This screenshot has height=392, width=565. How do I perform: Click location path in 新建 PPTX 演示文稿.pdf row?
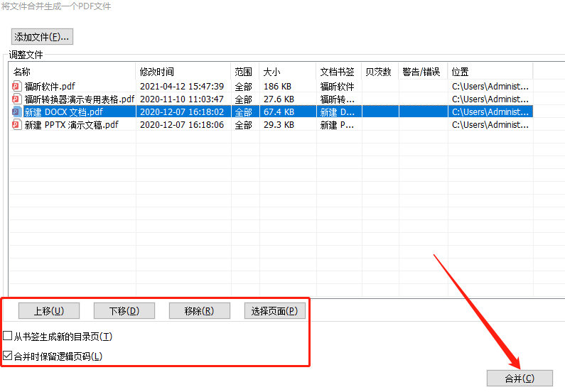[x=490, y=125]
